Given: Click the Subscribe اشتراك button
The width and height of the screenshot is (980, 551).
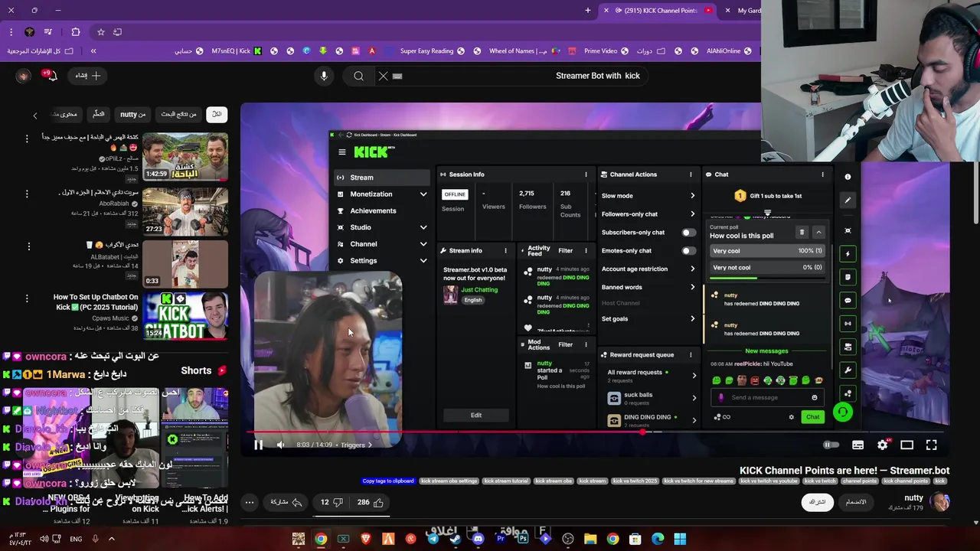Looking at the screenshot, I should 818,502.
